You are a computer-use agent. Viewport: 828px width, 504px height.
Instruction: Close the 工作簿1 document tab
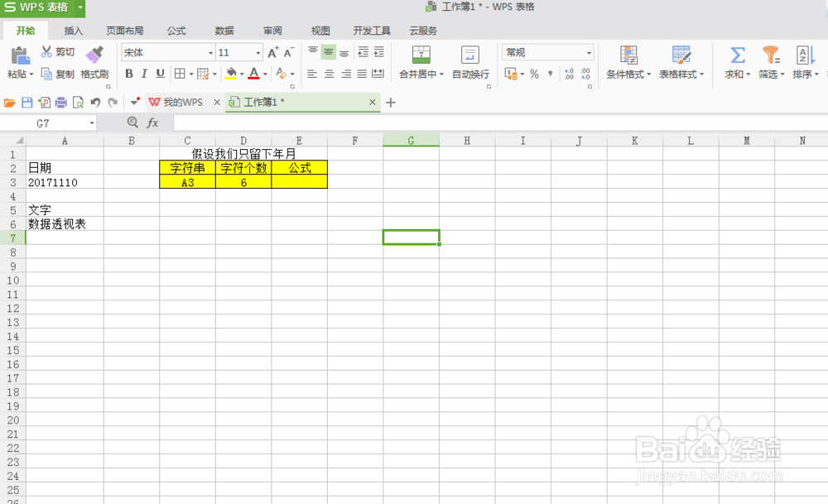pyautogui.click(x=373, y=103)
